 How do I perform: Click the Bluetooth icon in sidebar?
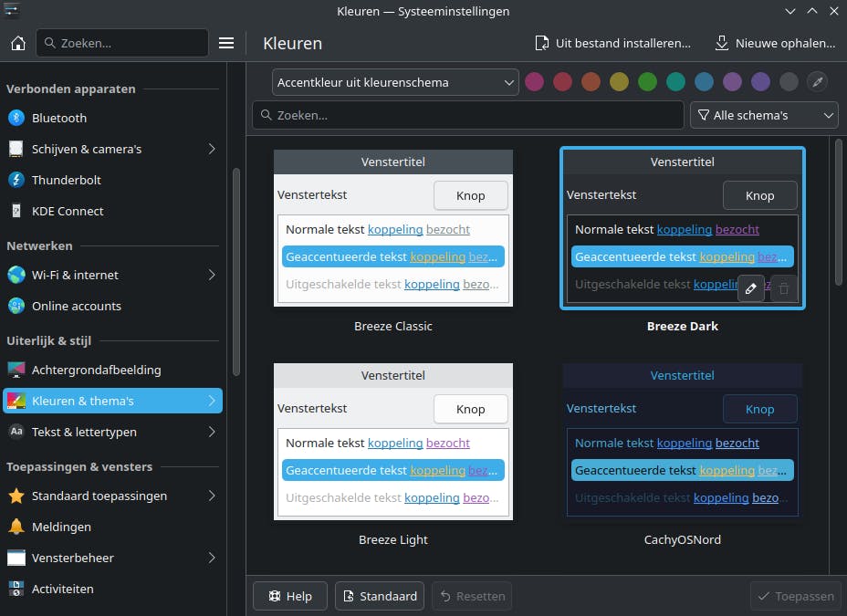coord(16,118)
